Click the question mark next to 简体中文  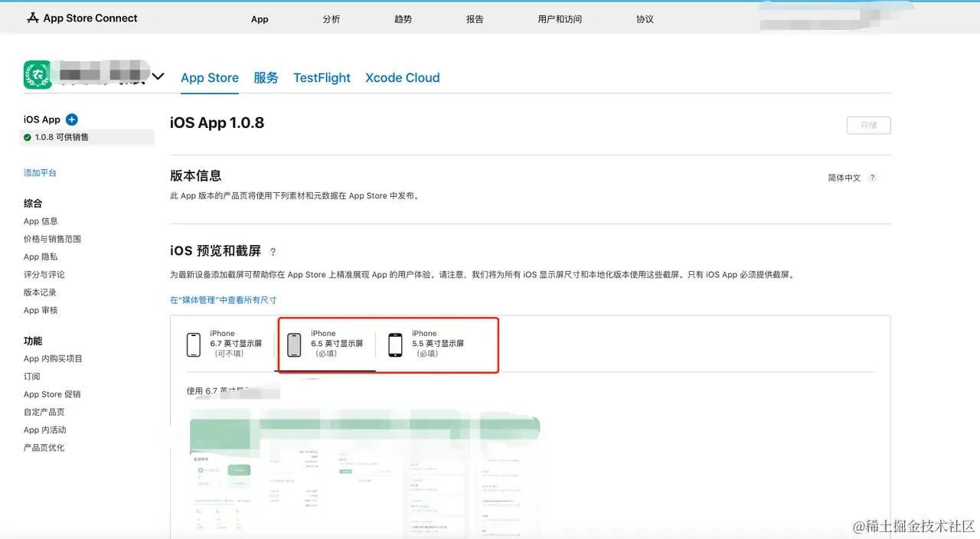pos(872,178)
